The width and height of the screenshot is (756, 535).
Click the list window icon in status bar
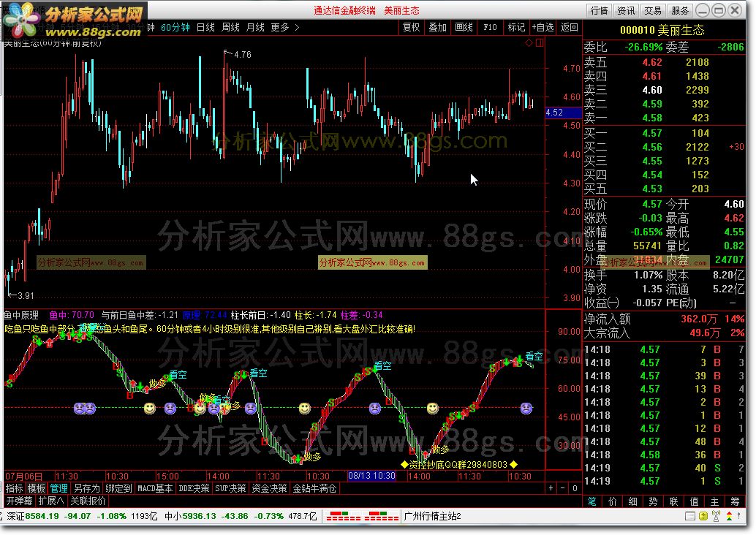(690, 516)
